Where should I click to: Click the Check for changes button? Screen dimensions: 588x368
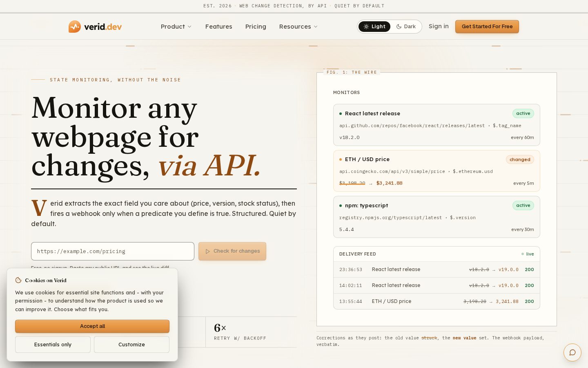(x=232, y=251)
